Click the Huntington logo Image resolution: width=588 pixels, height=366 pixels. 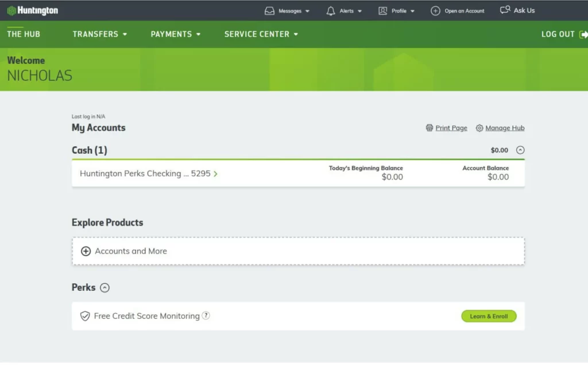(33, 10)
